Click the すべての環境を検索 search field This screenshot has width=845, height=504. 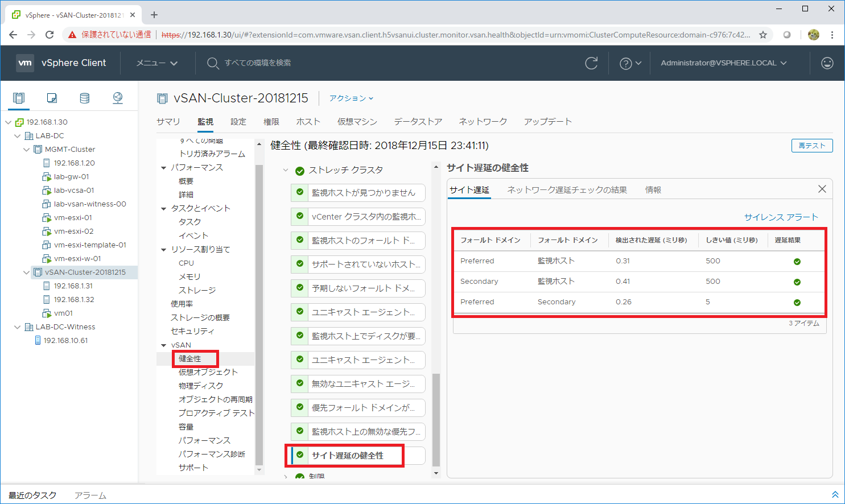coord(258,63)
